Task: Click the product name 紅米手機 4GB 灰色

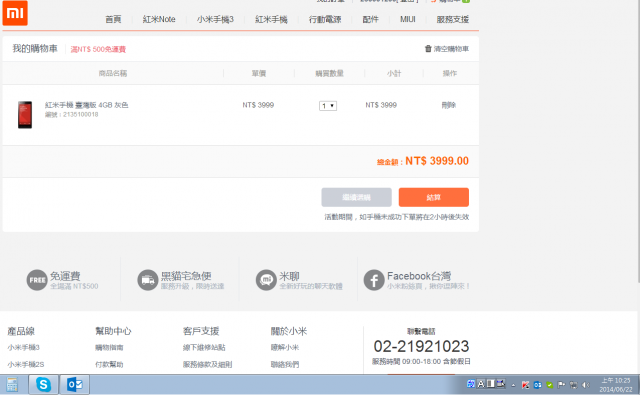Action: click(87, 105)
